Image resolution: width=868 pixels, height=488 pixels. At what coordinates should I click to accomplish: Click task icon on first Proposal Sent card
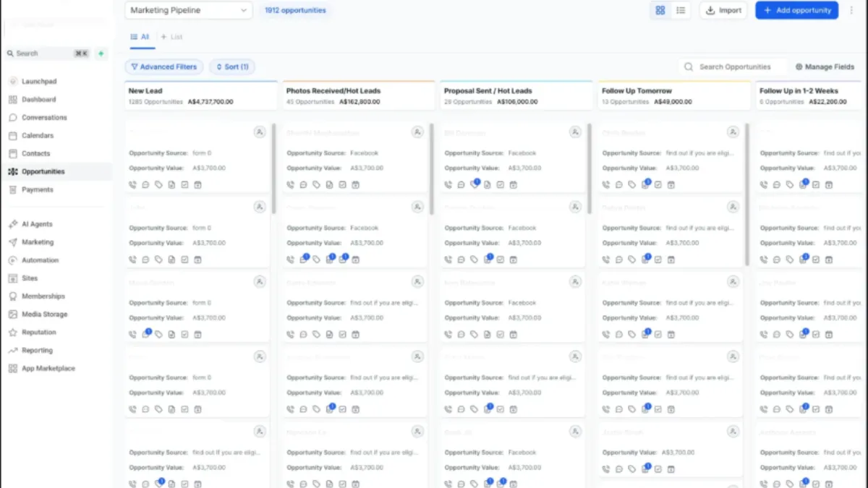coord(500,185)
